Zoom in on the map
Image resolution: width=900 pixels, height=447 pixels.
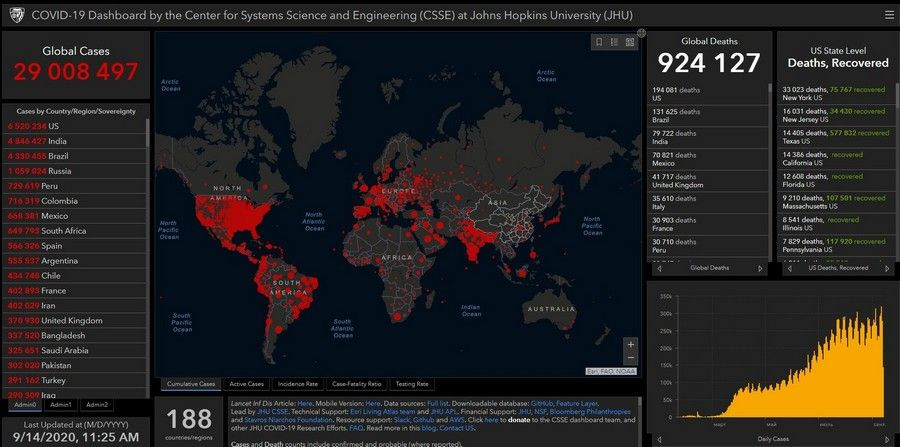[x=630, y=344]
